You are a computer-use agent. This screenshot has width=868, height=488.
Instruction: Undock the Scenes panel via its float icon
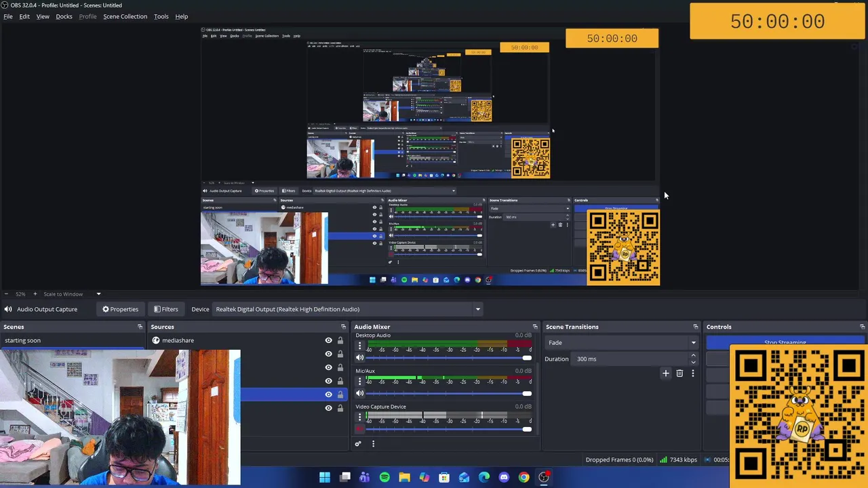click(140, 327)
